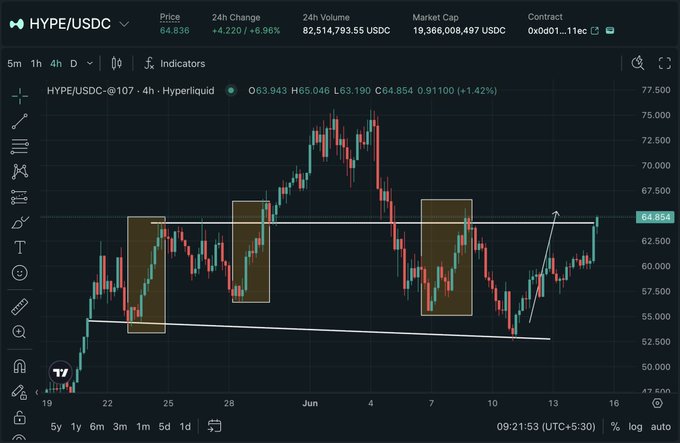Screen dimensions: 680x443
Task: Open the emoji icons tool
Action: [x=20, y=273]
